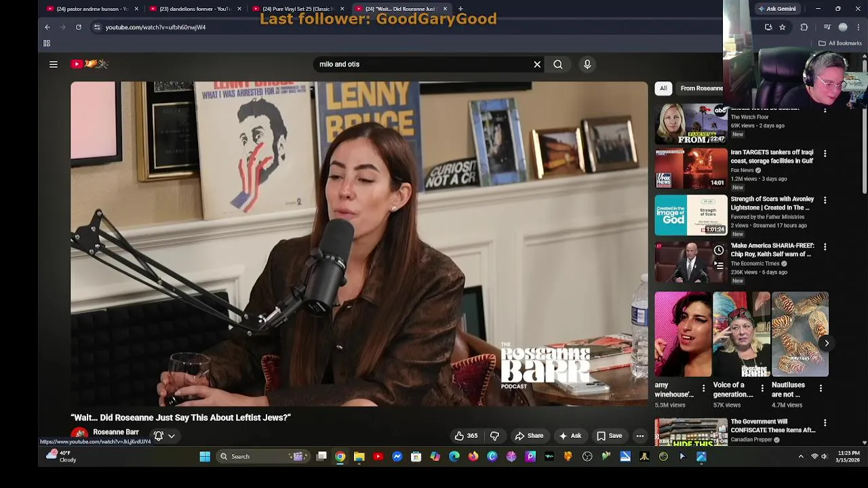The height and width of the screenshot is (488, 868).
Task: Open 'The Government Will CONFISCATE' video title
Action: coord(773,426)
